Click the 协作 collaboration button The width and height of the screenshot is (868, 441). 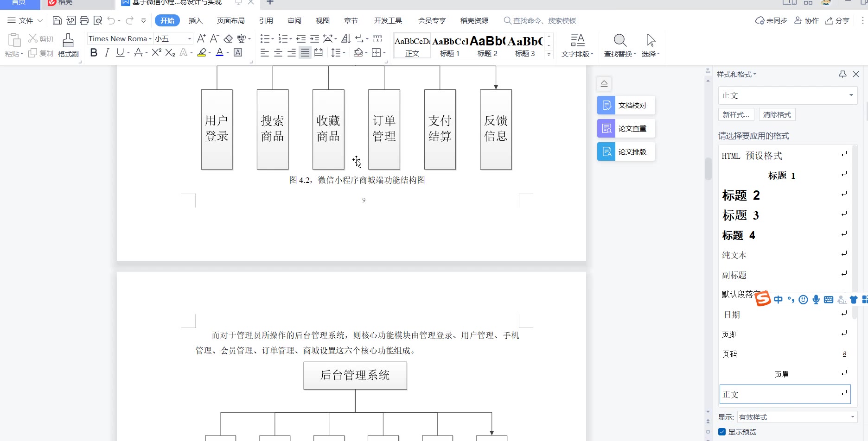click(x=807, y=20)
